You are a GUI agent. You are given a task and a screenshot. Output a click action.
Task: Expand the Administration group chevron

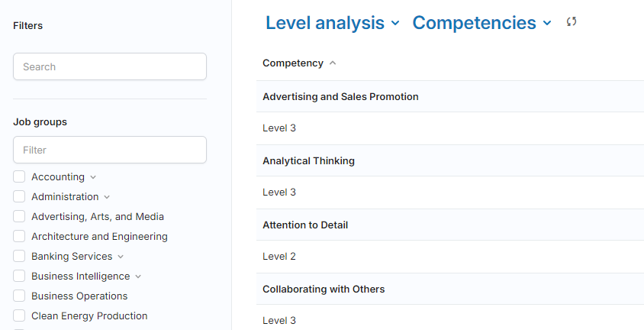107,197
